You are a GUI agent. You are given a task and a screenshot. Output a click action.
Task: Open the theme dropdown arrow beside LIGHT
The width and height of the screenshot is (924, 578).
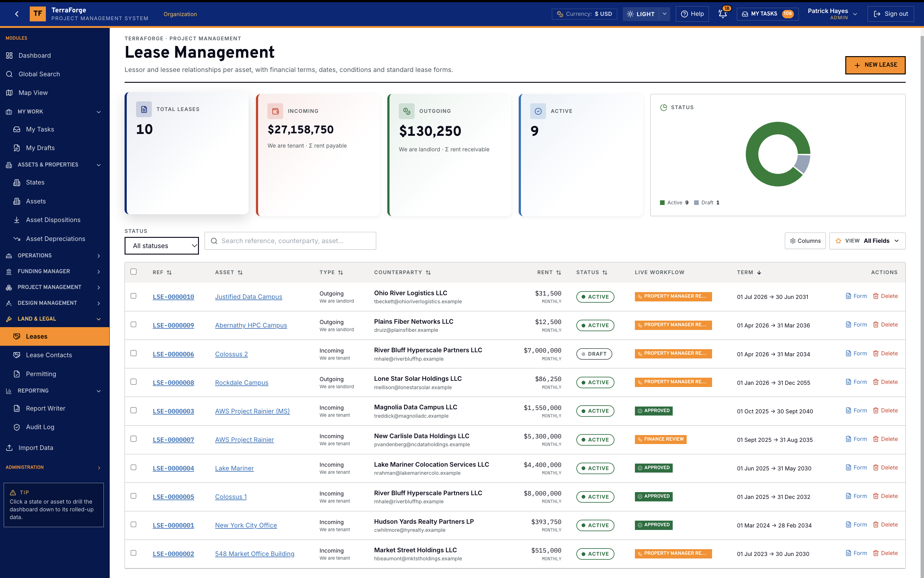pos(665,14)
